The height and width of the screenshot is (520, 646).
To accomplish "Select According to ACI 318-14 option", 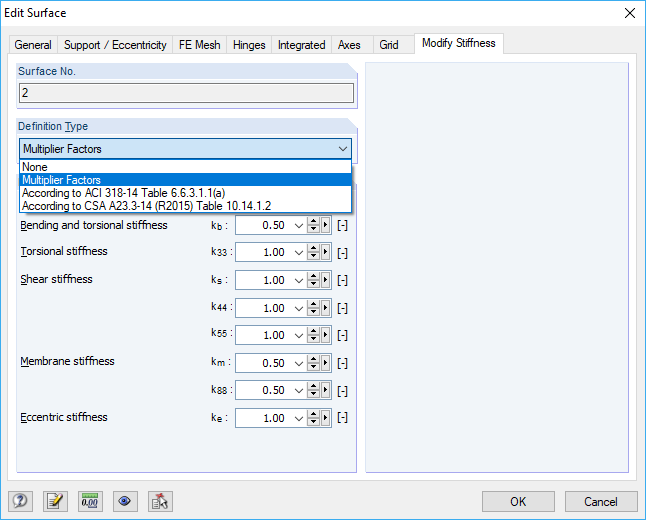I will click(x=185, y=193).
